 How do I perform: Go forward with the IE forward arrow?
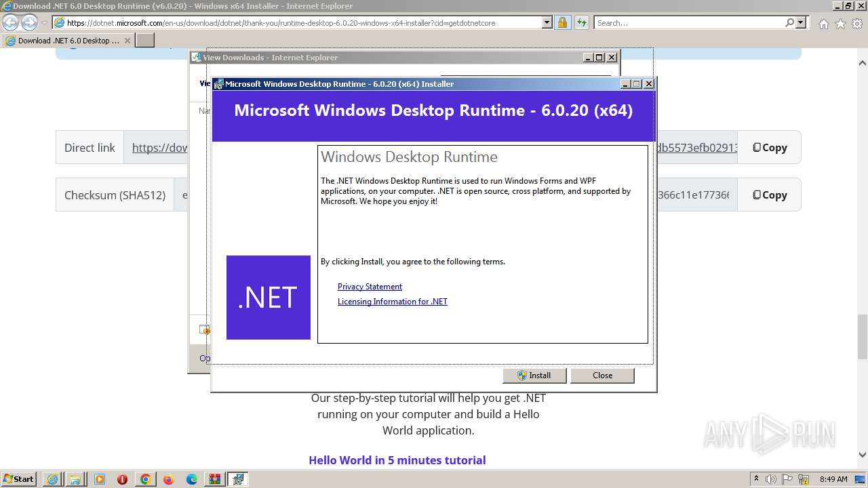(29, 22)
